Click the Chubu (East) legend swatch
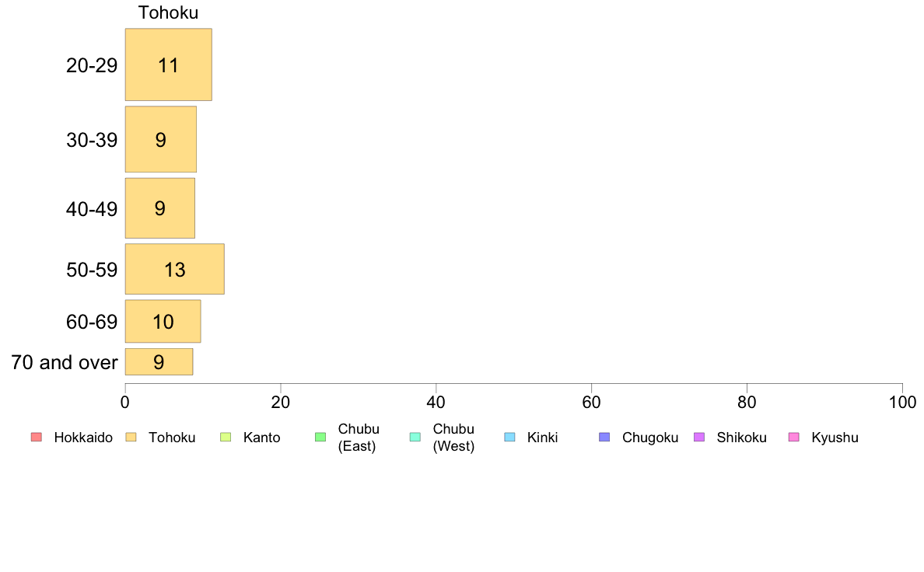 tap(320, 437)
